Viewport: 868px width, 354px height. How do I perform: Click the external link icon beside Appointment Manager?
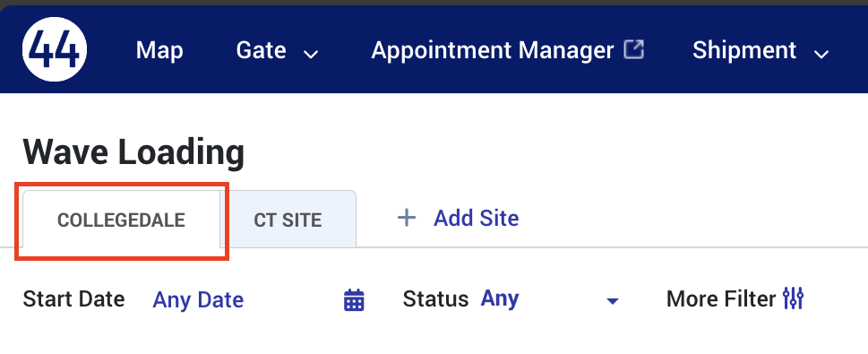click(x=634, y=49)
